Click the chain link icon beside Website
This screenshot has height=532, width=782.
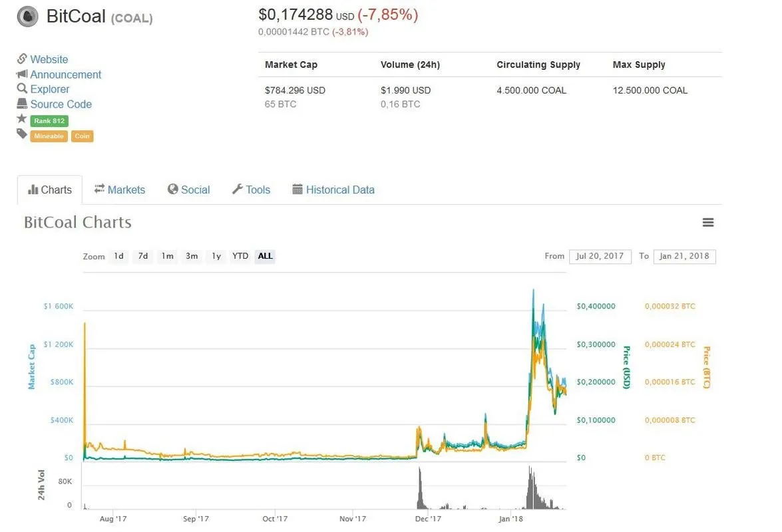(22, 59)
